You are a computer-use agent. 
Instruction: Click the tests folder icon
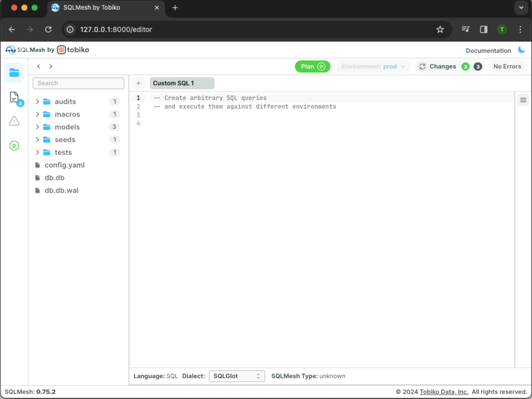tap(47, 152)
